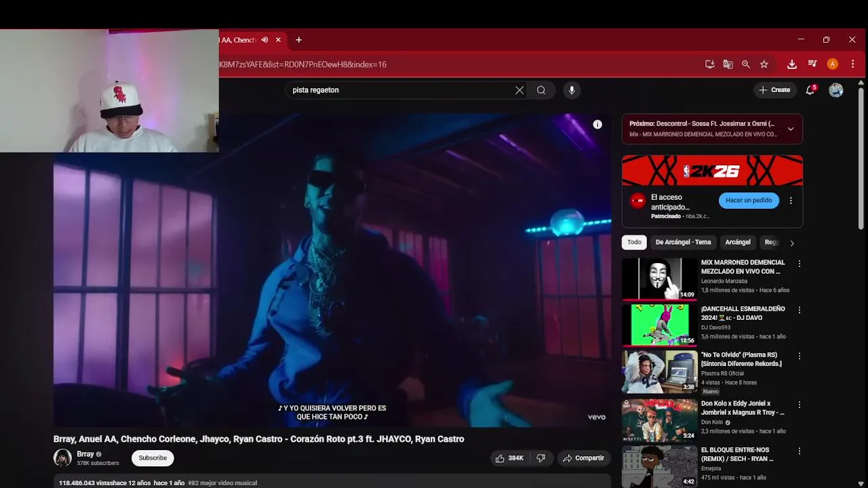The height and width of the screenshot is (488, 868).
Task: Mute the playing browser tab audio icon
Action: 264,40
